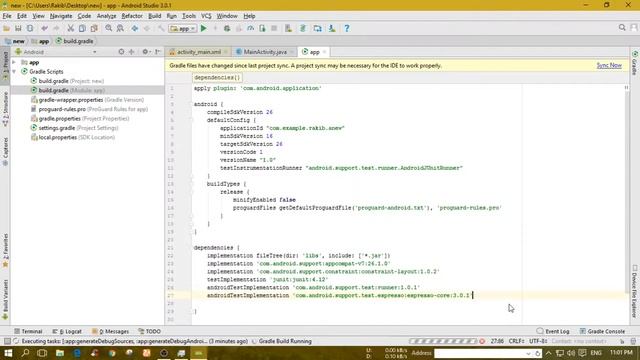This screenshot has width=640, height=360.
Task: Toggle tool window bars icon in status bar
Action: click(x=7, y=341)
